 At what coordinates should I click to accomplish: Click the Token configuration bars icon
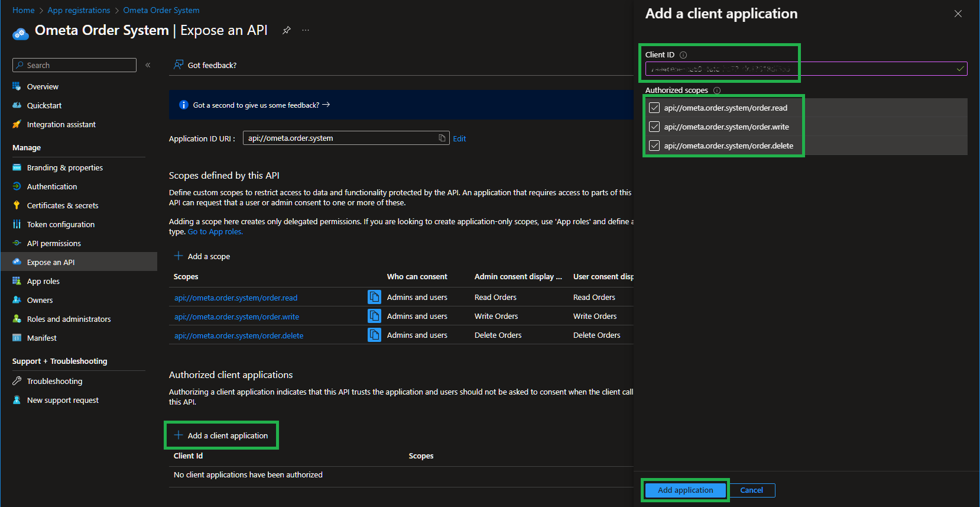(x=17, y=224)
